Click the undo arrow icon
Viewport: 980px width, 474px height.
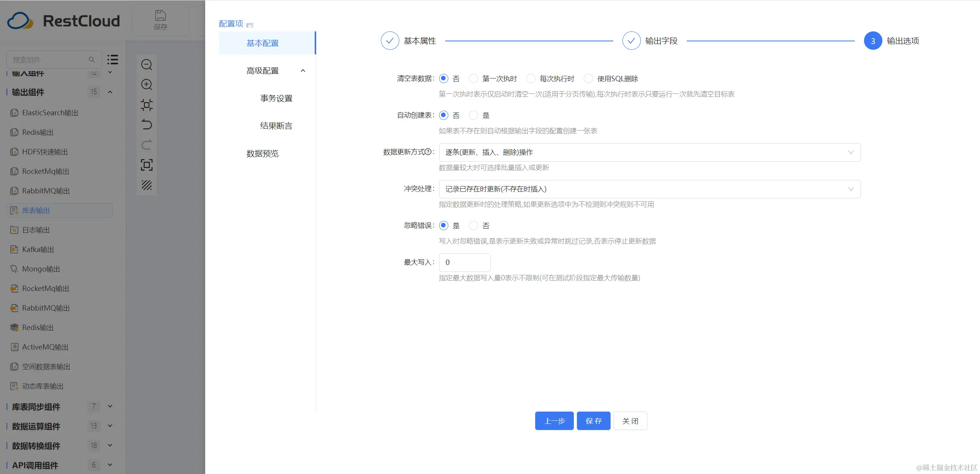tap(147, 125)
